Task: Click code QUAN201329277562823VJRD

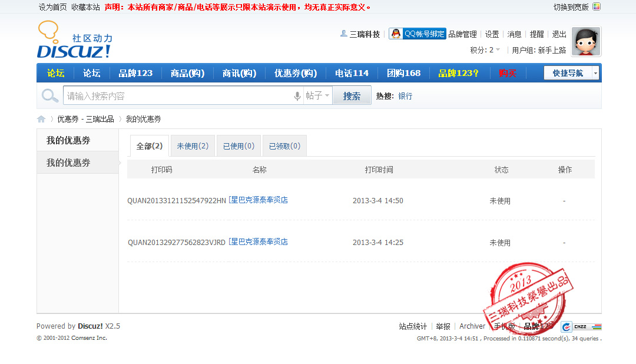Action: 177,242
